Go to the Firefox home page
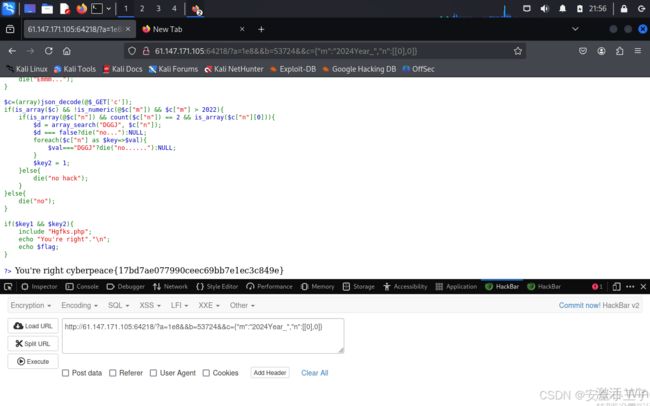 click(x=67, y=51)
